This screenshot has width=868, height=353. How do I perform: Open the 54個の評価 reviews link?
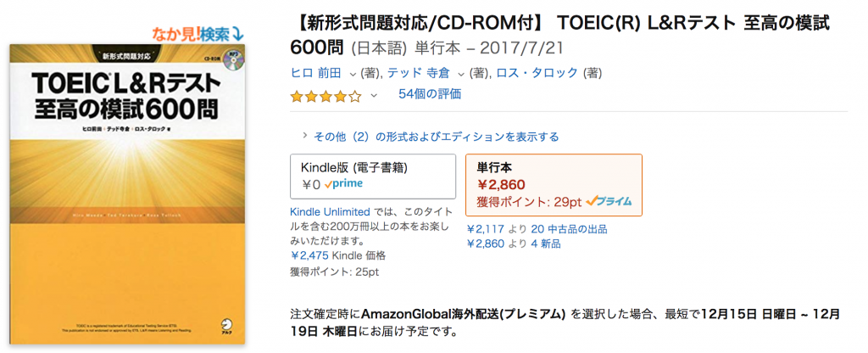[x=430, y=94]
